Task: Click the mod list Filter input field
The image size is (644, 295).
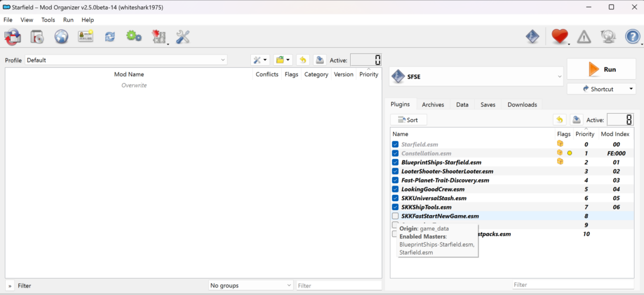Action: click(x=339, y=285)
